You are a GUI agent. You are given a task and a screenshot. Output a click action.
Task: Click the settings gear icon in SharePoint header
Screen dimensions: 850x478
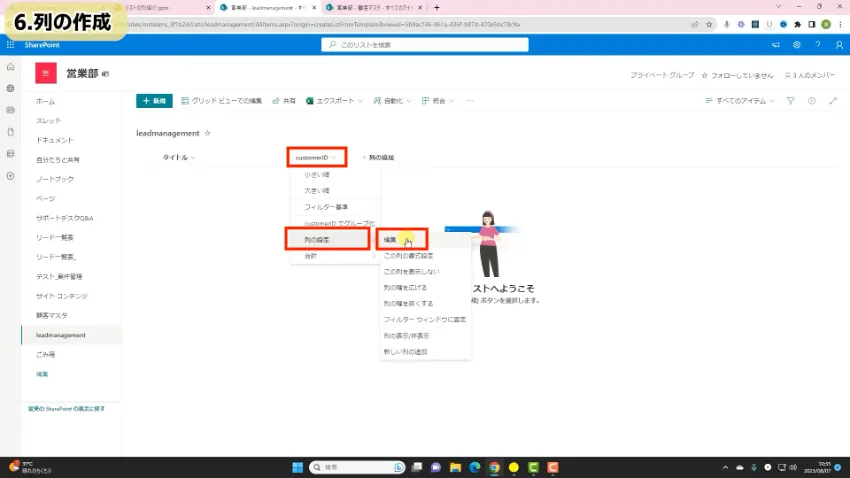[797, 45]
